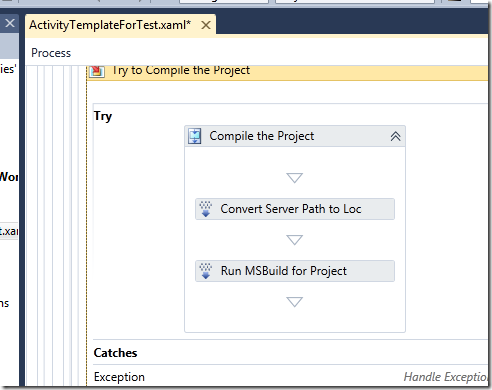Click the Catches section label
This screenshot has width=492, height=390.
[115, 353]
